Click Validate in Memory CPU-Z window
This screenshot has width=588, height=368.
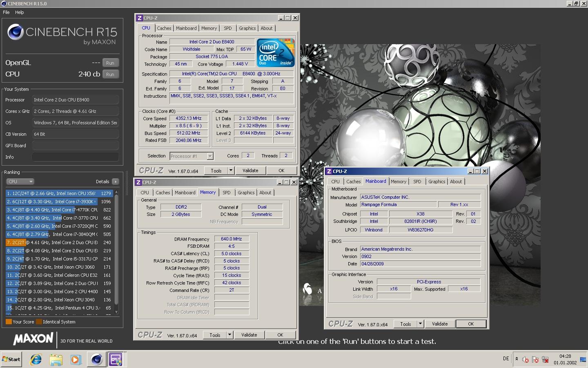[249, 335]
